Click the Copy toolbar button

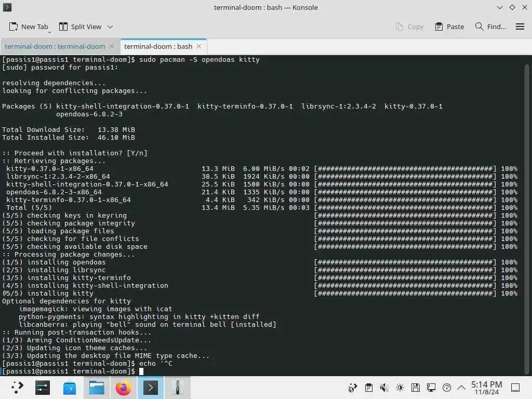click(x=409, y=26)
